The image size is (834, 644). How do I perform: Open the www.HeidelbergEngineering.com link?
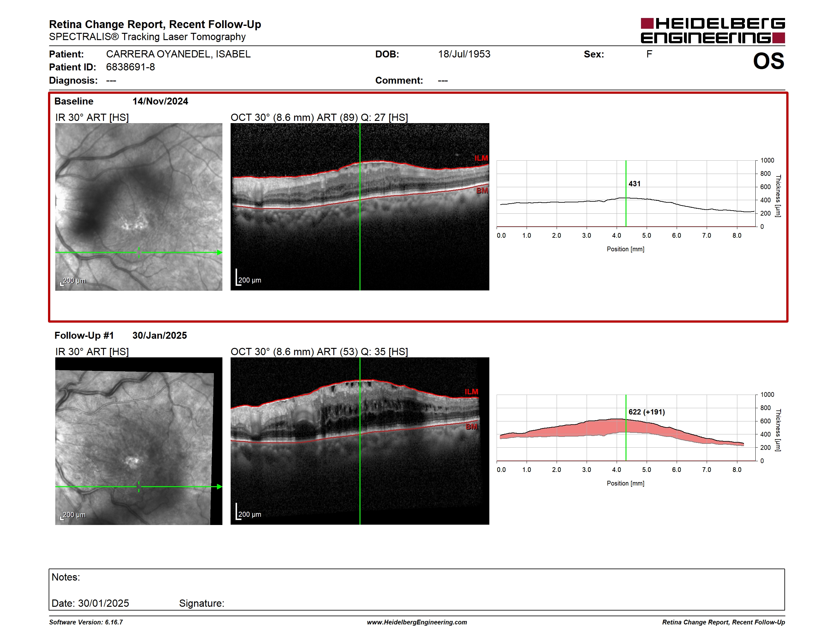pyautogui.click(x=417, y=622)
